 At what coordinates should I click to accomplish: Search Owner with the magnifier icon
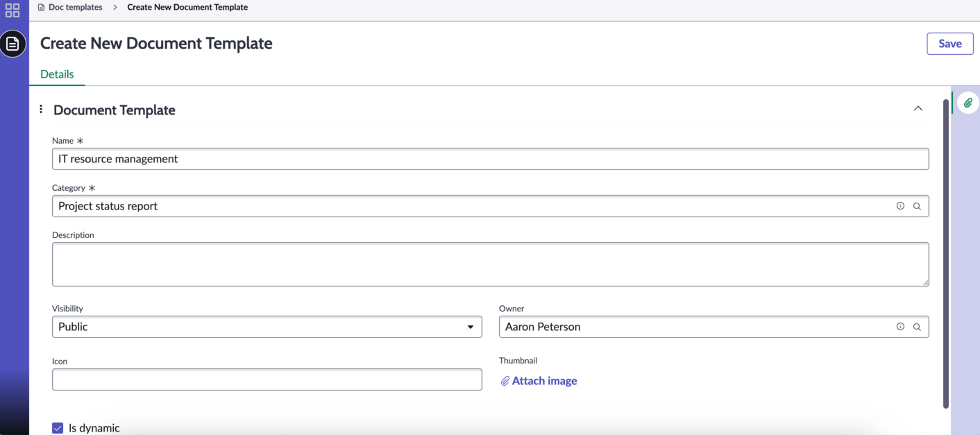[x=917, y=327]
